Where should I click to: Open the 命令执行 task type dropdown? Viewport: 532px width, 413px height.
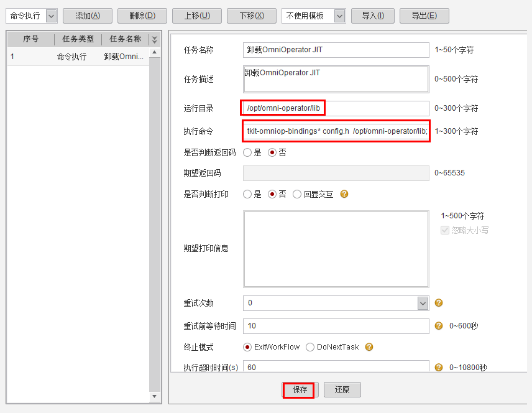tap(51, 16)
